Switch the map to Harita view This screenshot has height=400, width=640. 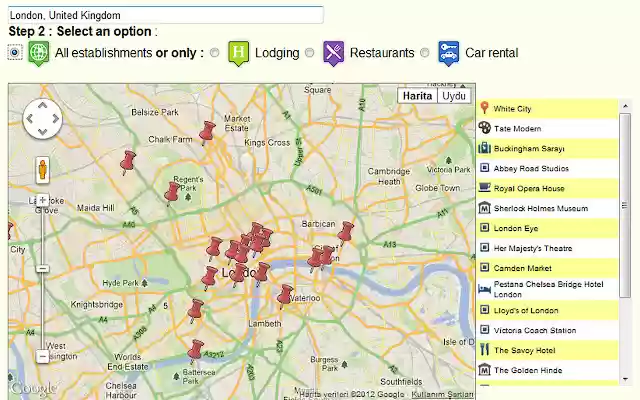click(x=417, y=96)
